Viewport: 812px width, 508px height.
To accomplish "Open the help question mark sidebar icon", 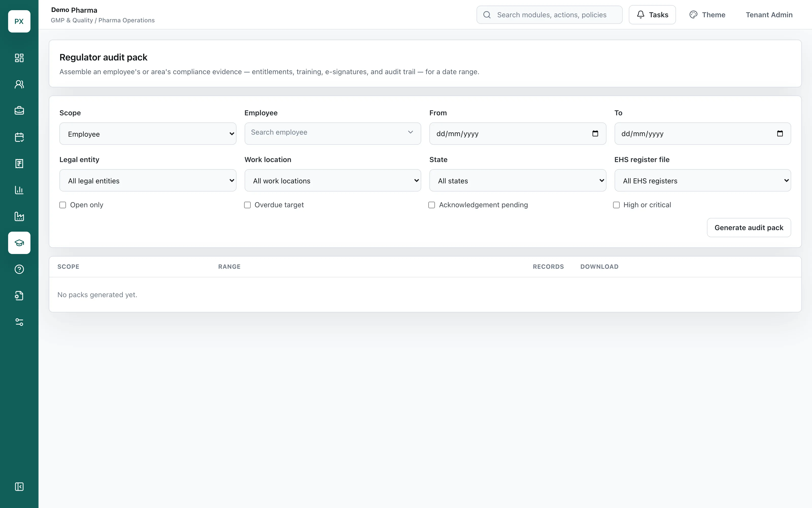I will (19, 269).
